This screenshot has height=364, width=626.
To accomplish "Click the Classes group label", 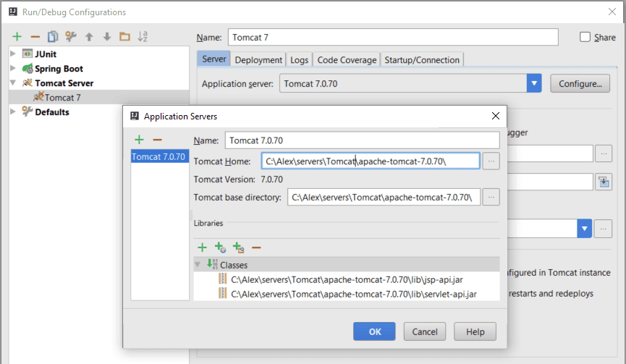I will 234,265.
